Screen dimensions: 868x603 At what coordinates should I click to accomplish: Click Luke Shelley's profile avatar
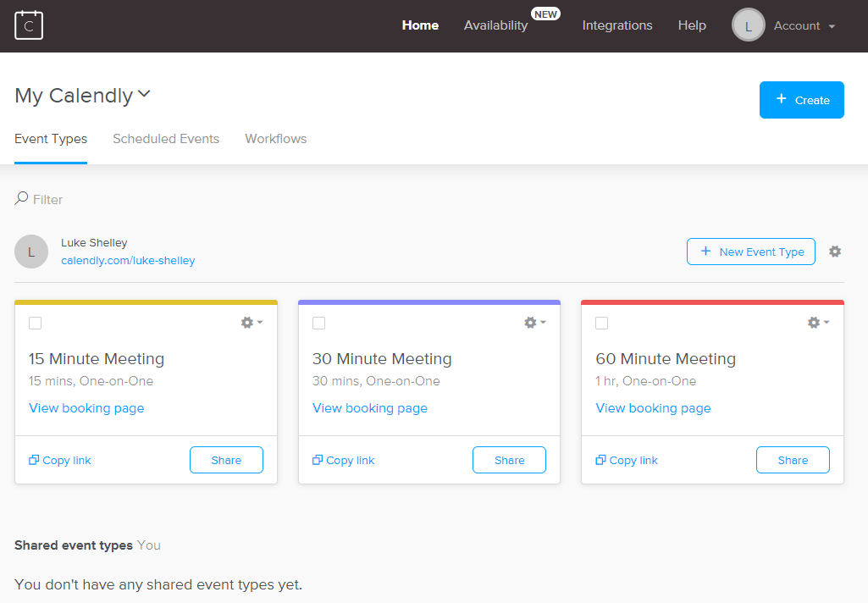click(31, 252)
